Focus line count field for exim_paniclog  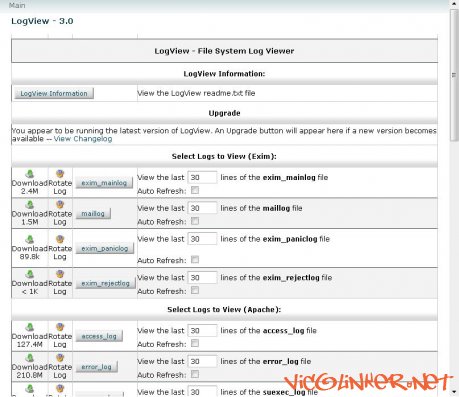pos(202,239)
